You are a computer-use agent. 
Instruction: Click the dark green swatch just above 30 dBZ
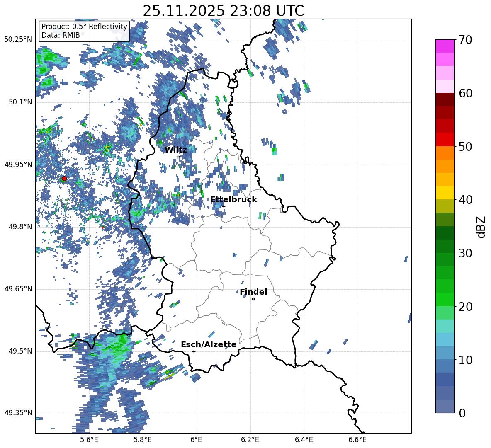pyautogui.click(x=445, y=246)
